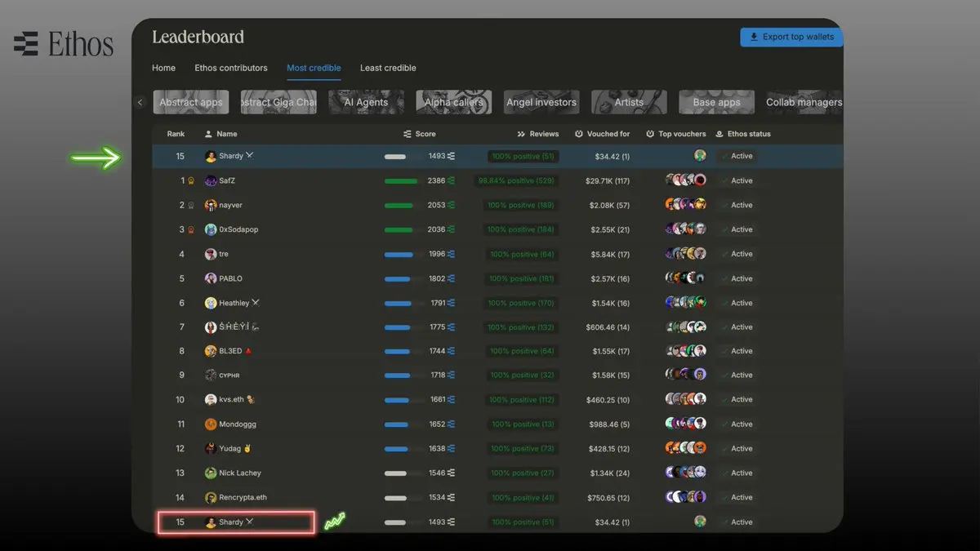Select the AI Agents category chip

(367, 102)
